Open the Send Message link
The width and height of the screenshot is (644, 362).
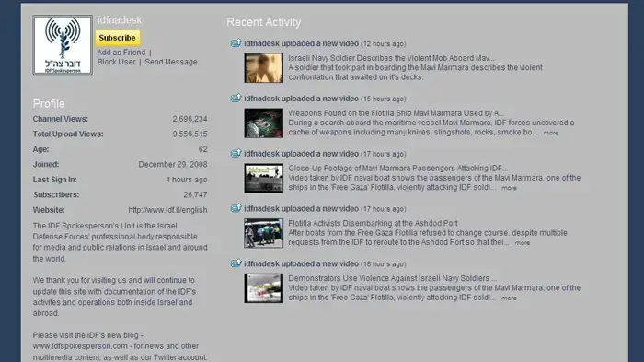tap(171, 62)
